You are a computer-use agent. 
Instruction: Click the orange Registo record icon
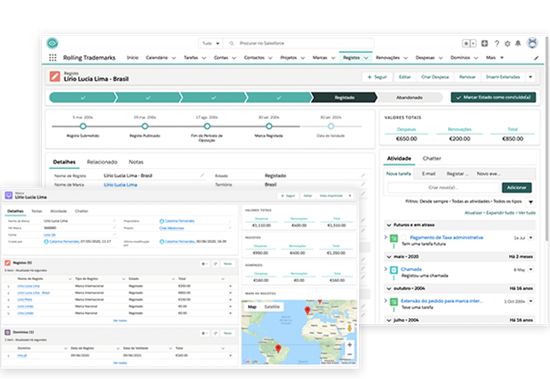click(55, 77)
